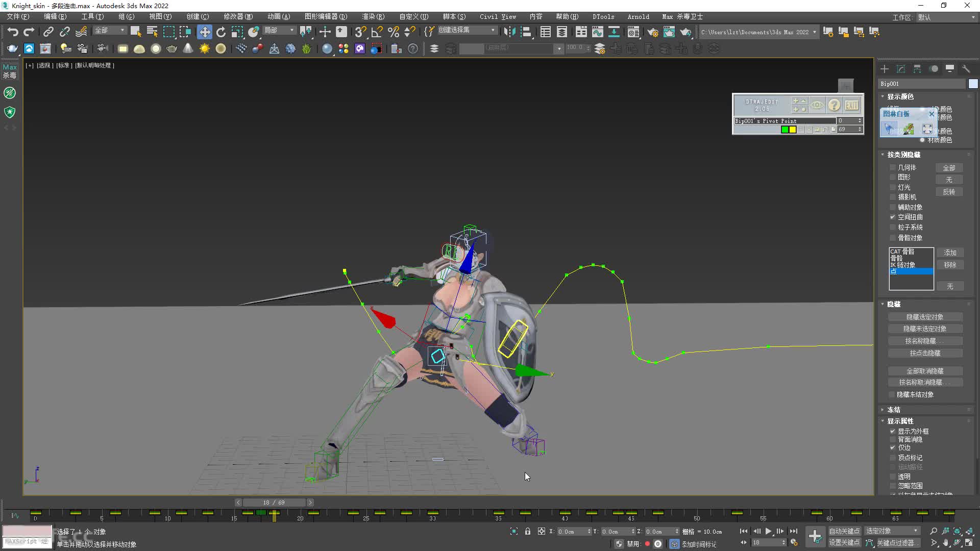The height and width of the screenshot is (551, 980).
Task: Uncheck the 空间扭曲 hide category checkbox
Action: point(893,217)
